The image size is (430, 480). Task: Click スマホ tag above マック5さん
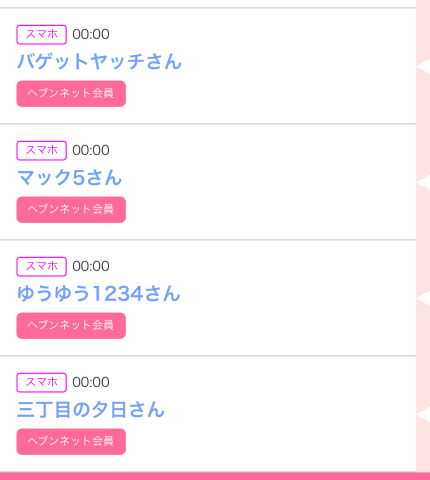[x=42, y=150]
